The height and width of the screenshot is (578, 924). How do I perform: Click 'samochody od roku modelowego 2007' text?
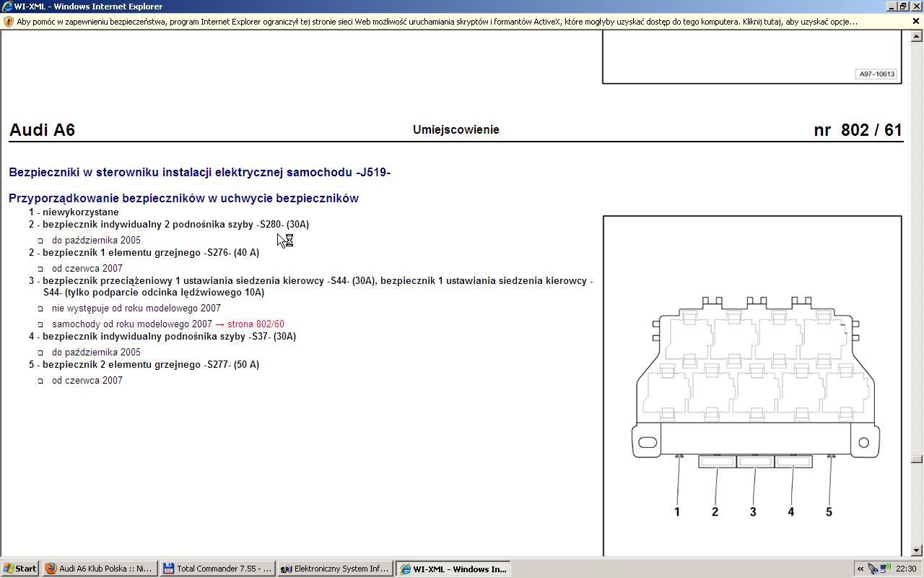132,324
